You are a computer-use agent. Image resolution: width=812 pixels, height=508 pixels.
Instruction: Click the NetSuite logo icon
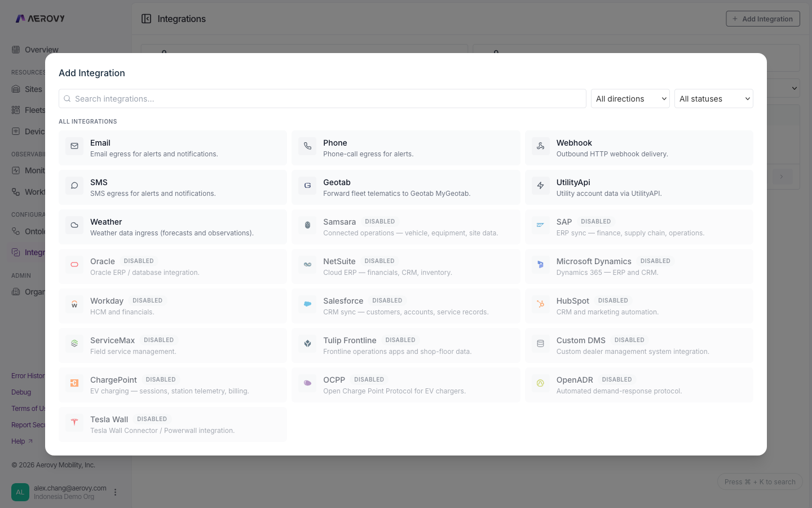pos(307,265)
